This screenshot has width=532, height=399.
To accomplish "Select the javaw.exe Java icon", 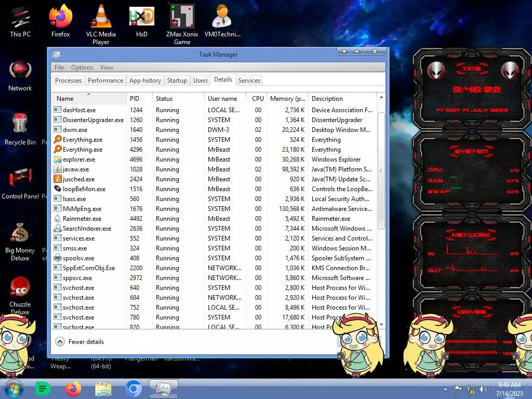I will (58, 169).
